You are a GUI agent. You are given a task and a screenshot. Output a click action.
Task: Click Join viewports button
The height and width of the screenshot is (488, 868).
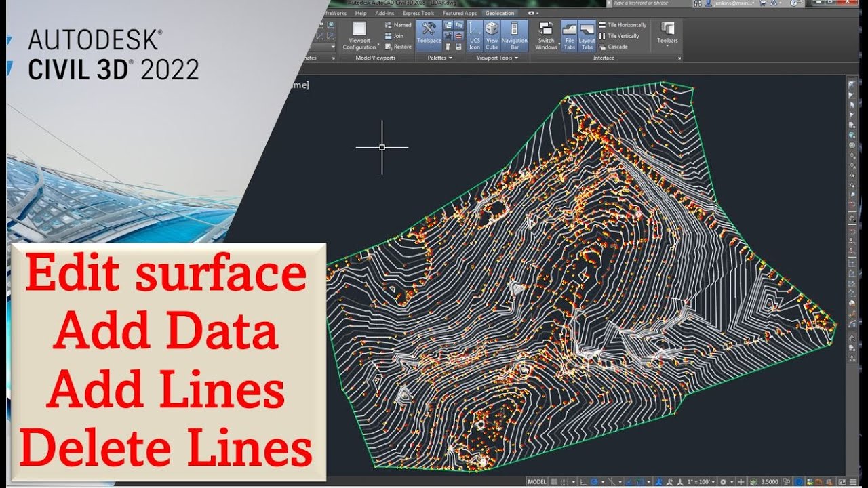tap(394, 36)
